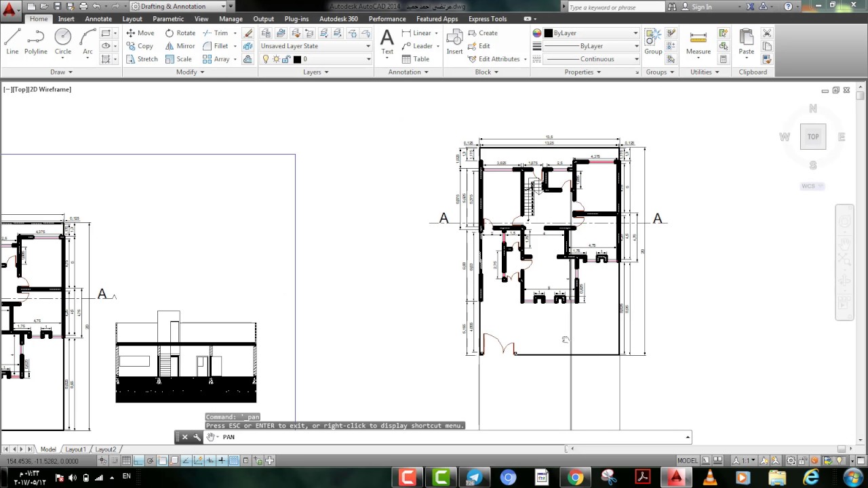Toggle Object Snap in status bar

pyautogui.click(x=162, y=461)
